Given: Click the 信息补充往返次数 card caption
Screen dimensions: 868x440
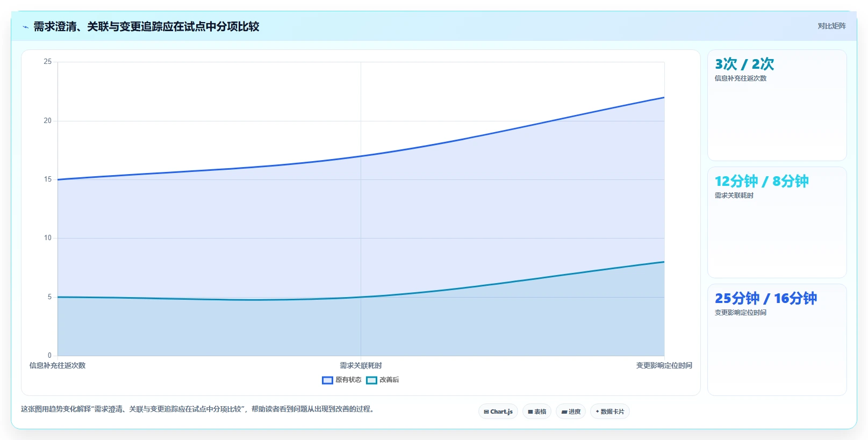Looking at the screenshot, I should coord(741,78).
